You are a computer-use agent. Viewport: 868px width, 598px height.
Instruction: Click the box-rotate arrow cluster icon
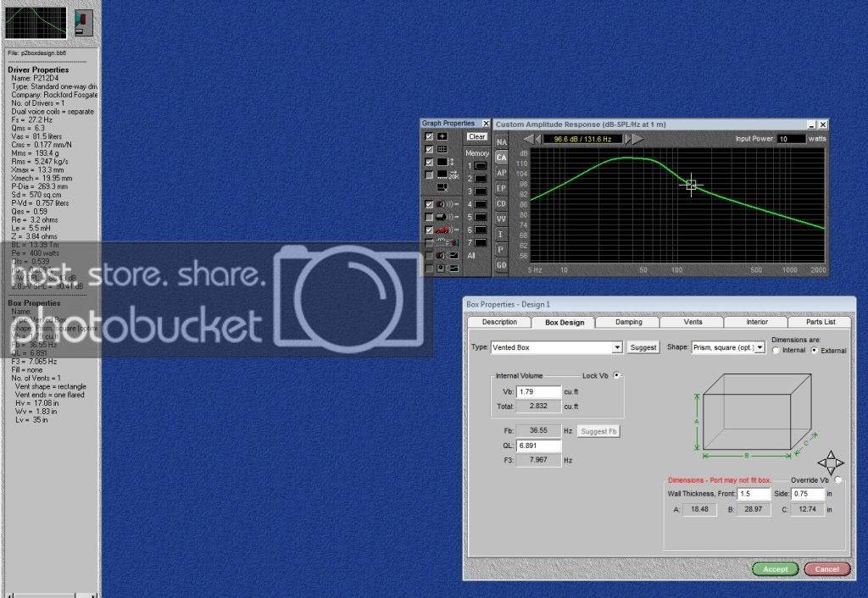click(x=831, y=462)
